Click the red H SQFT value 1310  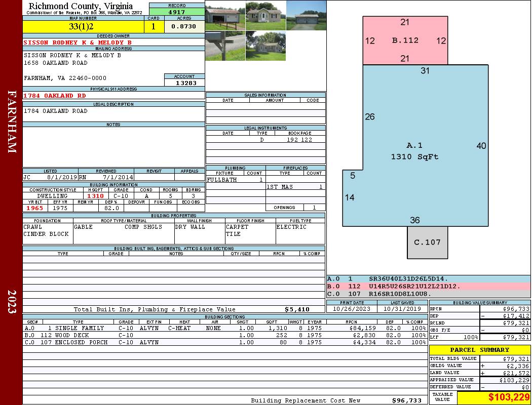(95, 196)
